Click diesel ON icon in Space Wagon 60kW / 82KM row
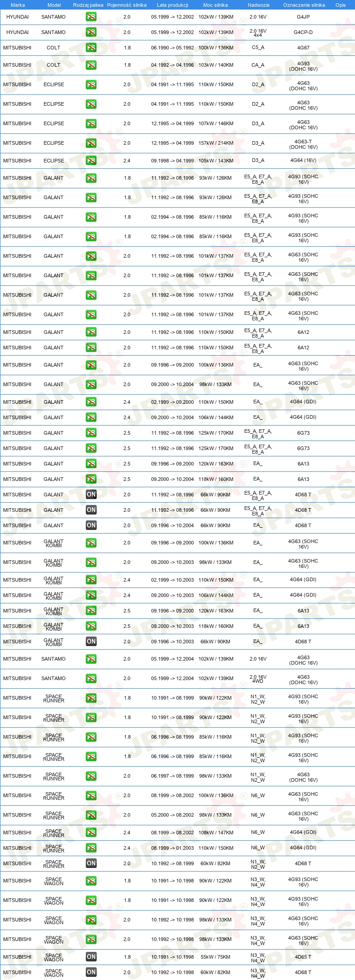This screenshot has height=980, width=355. pos(91,972)
